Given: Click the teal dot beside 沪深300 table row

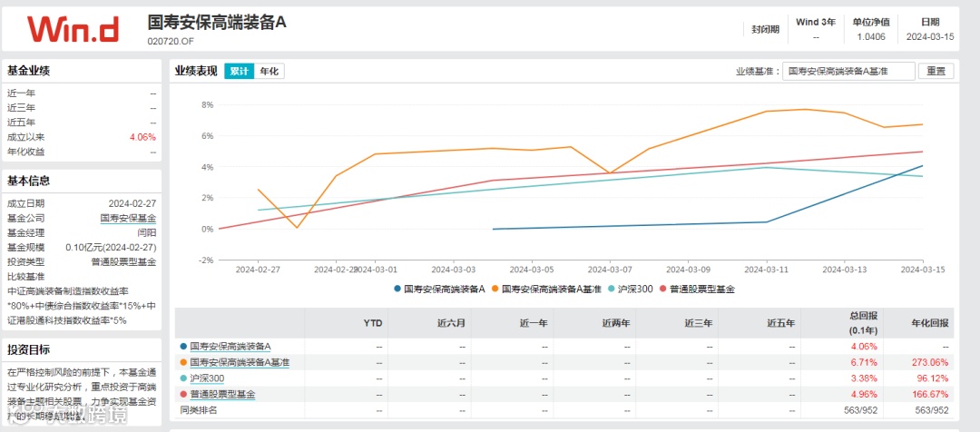Looking at the screenshot, I should [183, 378].
